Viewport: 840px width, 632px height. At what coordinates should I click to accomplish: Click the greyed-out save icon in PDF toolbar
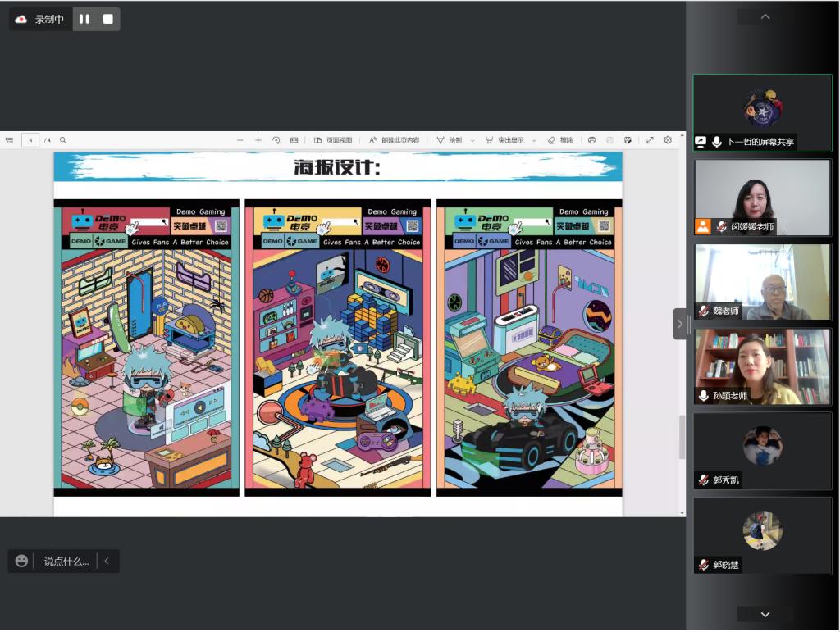[609, 140]
